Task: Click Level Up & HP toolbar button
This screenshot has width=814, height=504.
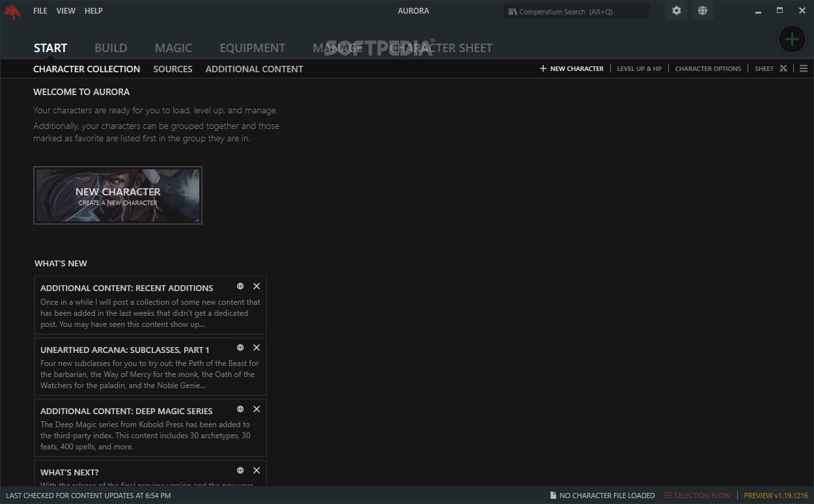Action: (x=639, y=68)
